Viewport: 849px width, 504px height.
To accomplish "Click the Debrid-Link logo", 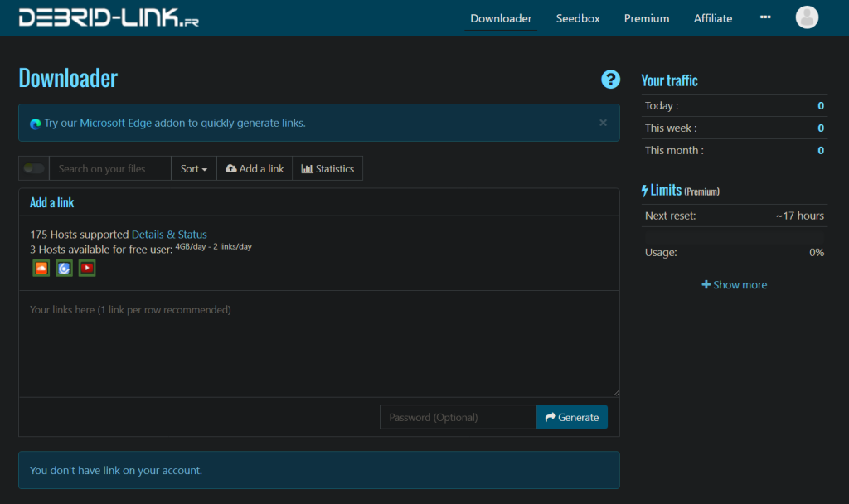I will 108,17.
